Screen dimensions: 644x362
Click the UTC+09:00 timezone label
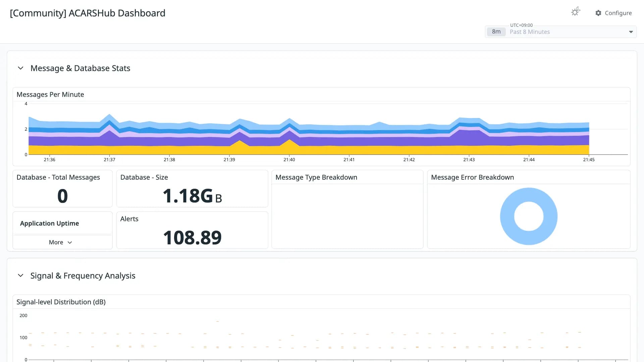coord(521,25)
